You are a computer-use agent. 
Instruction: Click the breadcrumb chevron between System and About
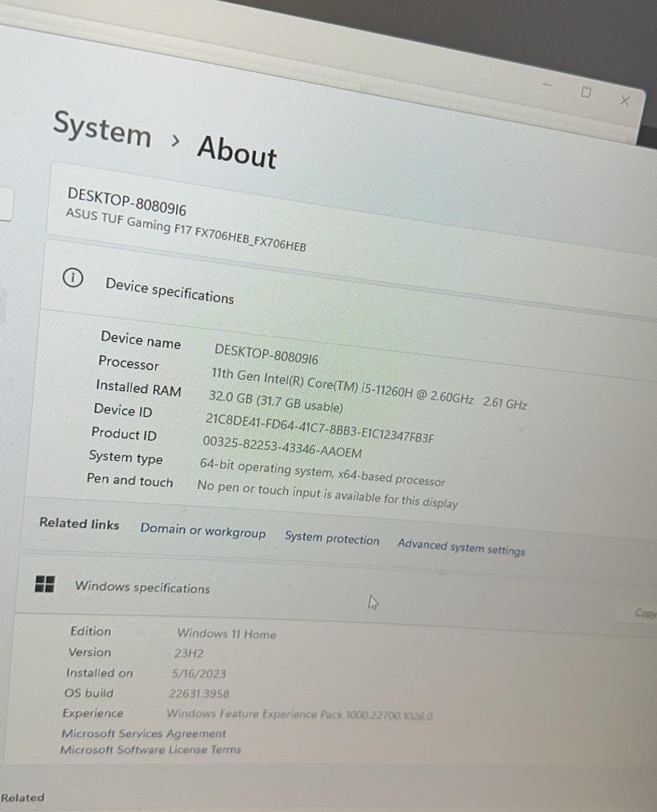click(x=176, y=141)
